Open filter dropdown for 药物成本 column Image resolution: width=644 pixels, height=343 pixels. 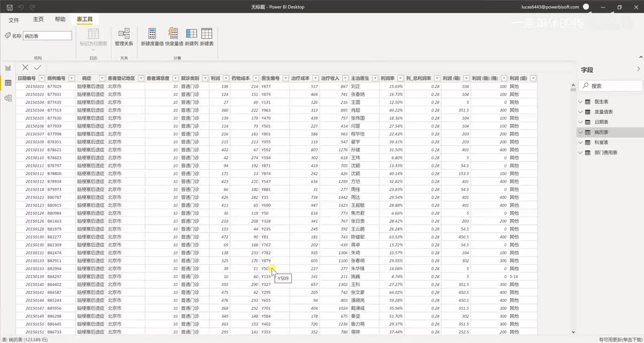coord(255,78)
